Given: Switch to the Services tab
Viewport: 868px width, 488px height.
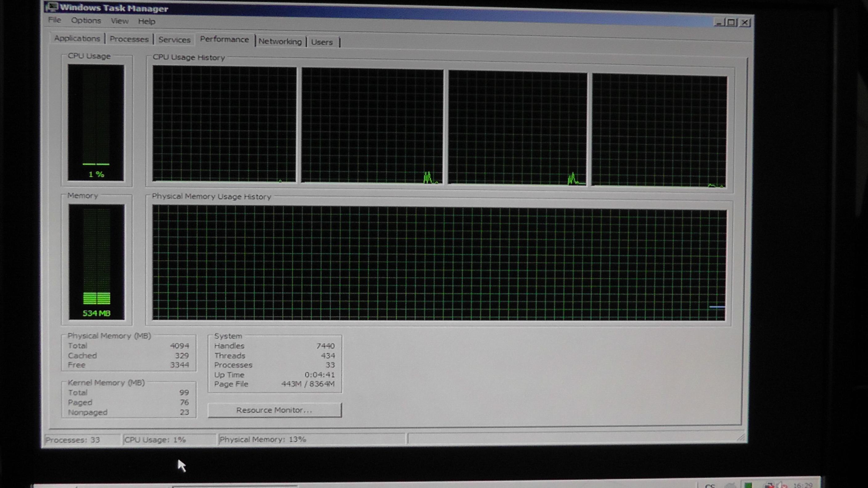Looking at the screenshot, I should click(x=174, y=40).
